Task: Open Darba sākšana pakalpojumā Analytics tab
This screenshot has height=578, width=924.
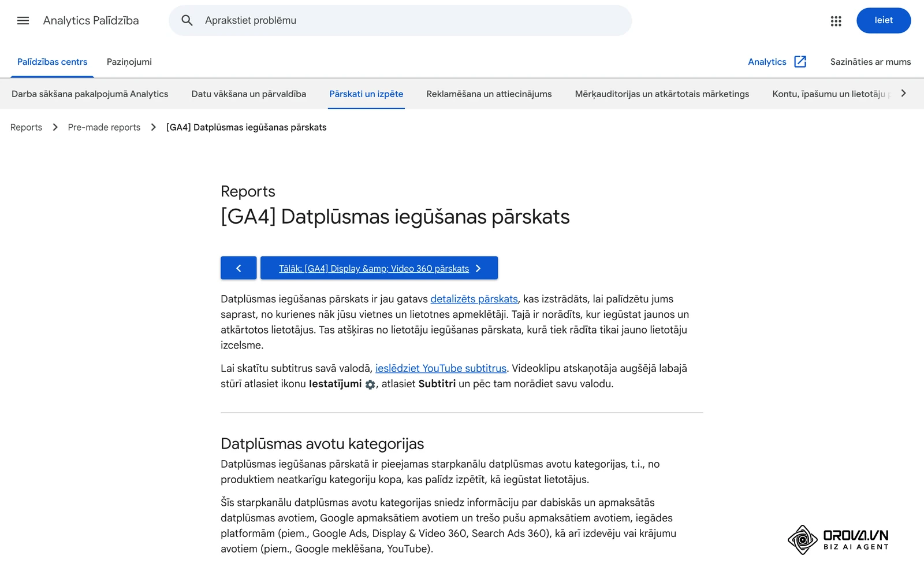Action: point(90,94)
